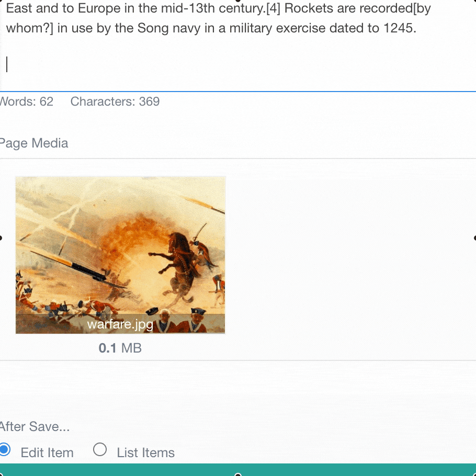The image size is (476, 476).
Task: Select the Edit Item radio button
Action: (4, 449)
